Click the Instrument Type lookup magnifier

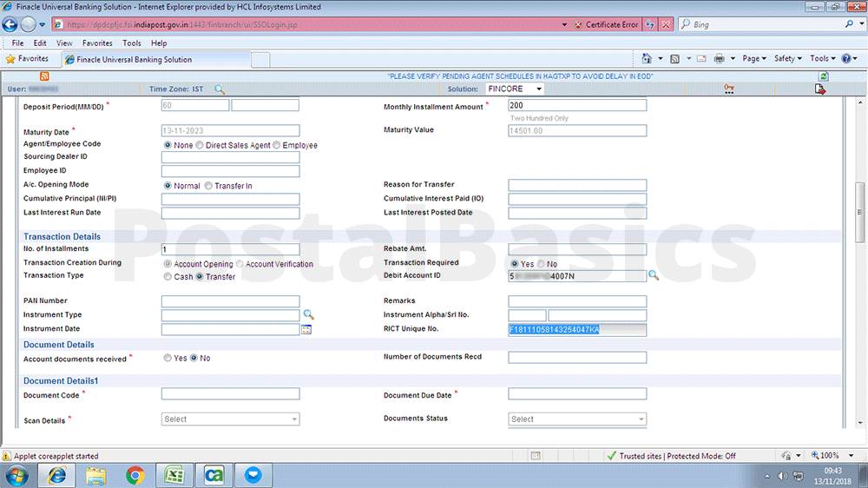[x=307, y=314]
